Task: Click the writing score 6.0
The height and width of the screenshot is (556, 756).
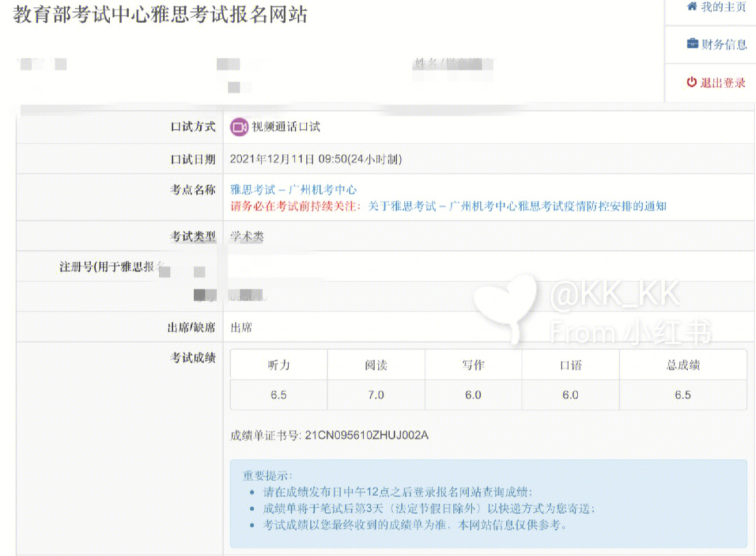Action: 473,395
